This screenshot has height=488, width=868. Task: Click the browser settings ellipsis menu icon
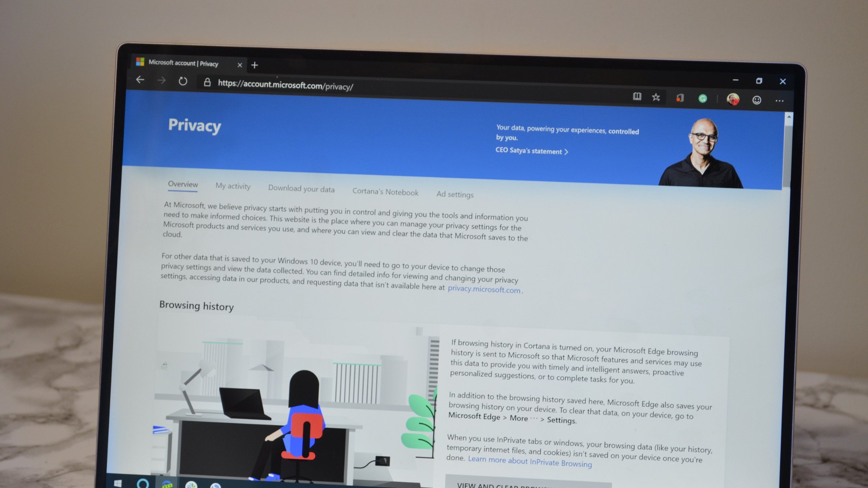778,98
